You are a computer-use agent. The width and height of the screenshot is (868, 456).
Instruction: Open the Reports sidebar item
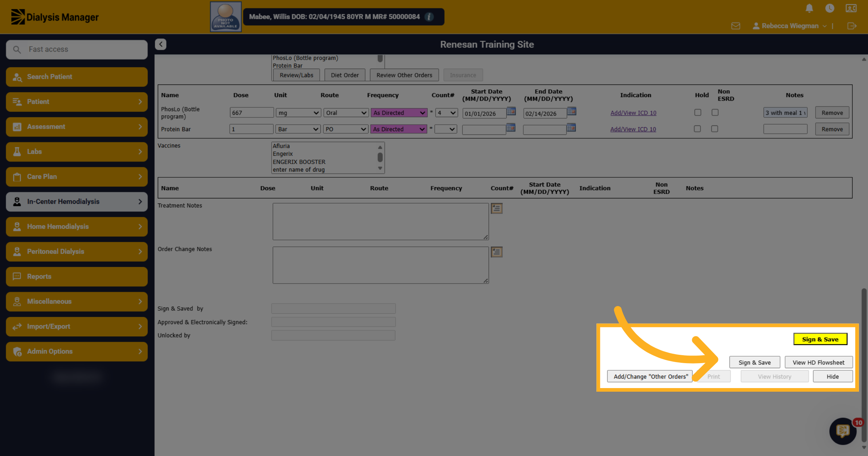pyautogui.click(x=77, y=276)
